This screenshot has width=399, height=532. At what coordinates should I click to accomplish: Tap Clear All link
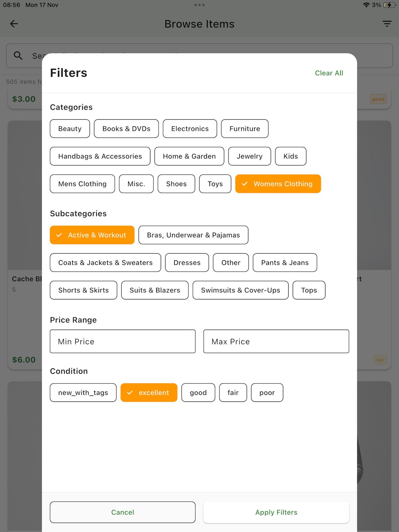click(329, 73)
